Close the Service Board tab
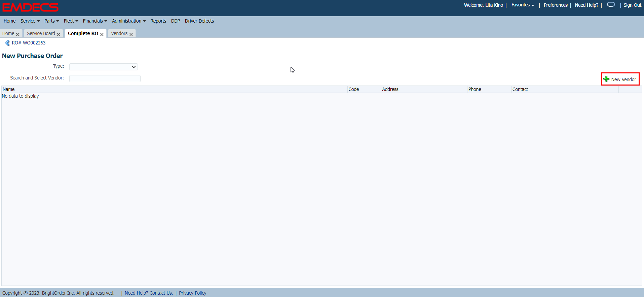The width and height of the screenshot is (644, 297). [x=59, y=34]
